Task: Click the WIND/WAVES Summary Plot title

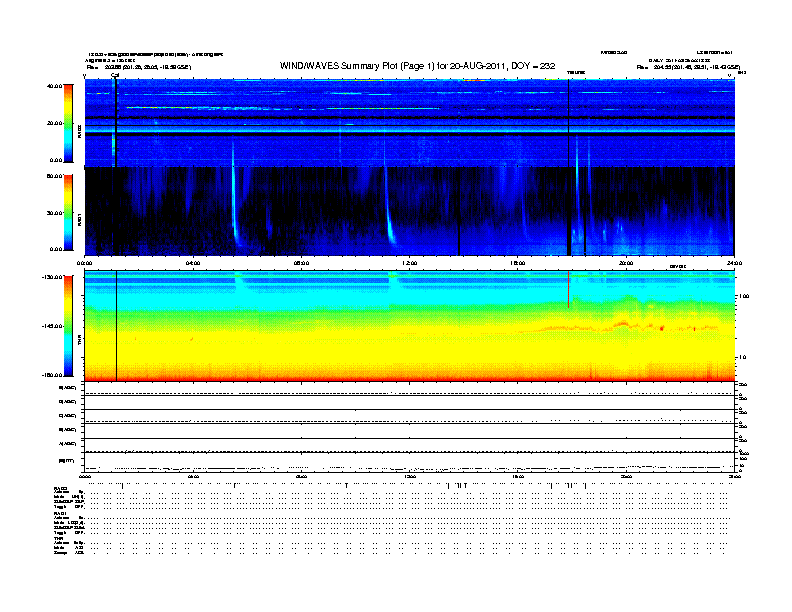Action: [417, 66]
